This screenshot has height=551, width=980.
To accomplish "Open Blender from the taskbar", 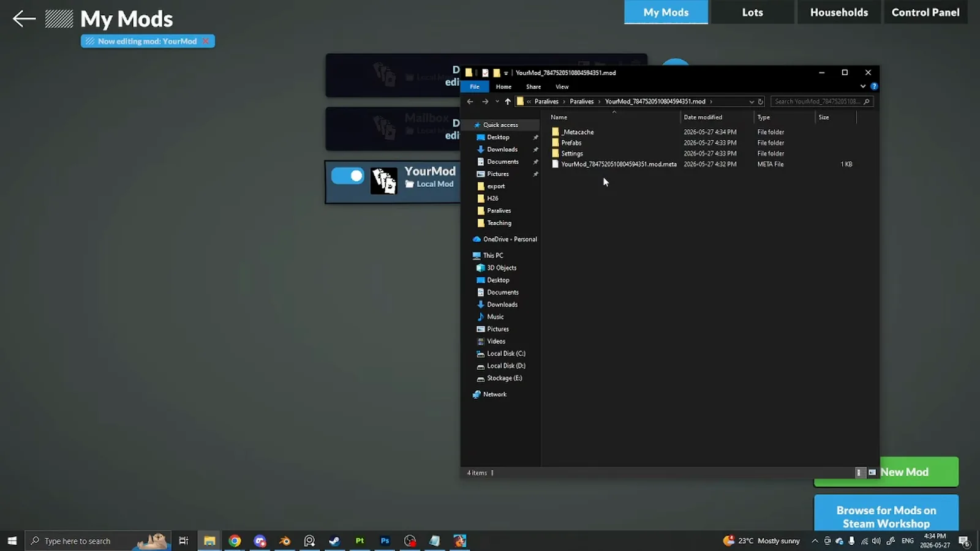I will [285, 541].
